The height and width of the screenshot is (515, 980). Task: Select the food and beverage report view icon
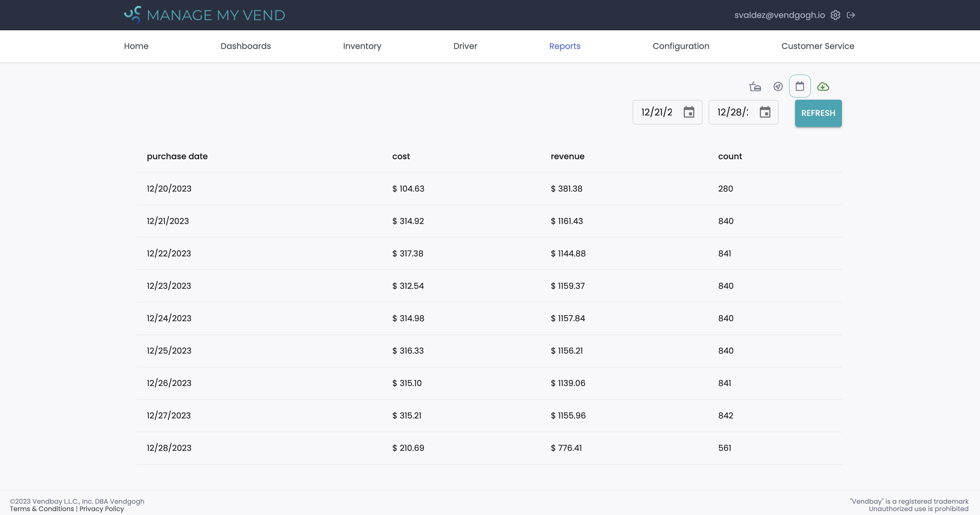tap(755, 86)
